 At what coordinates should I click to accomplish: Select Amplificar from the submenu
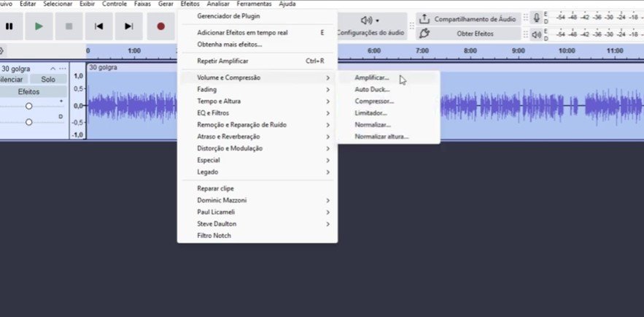coord(372,77)
